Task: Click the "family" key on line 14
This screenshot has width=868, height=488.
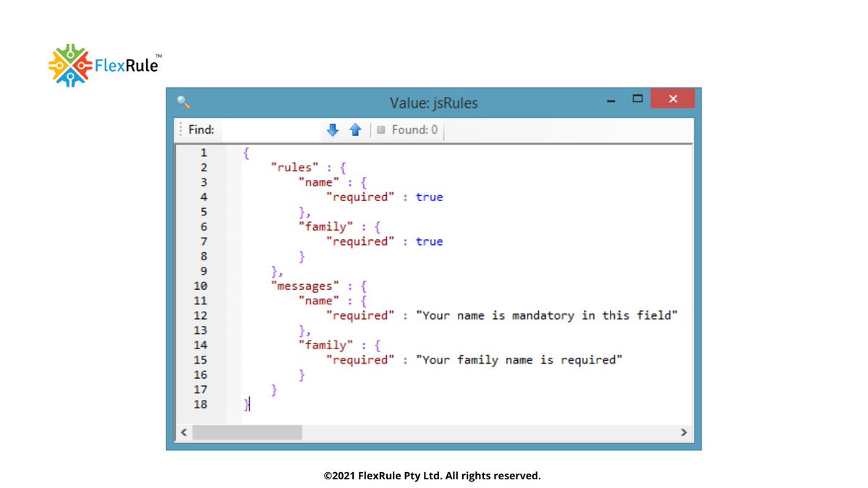Action: tap(326, 346)
